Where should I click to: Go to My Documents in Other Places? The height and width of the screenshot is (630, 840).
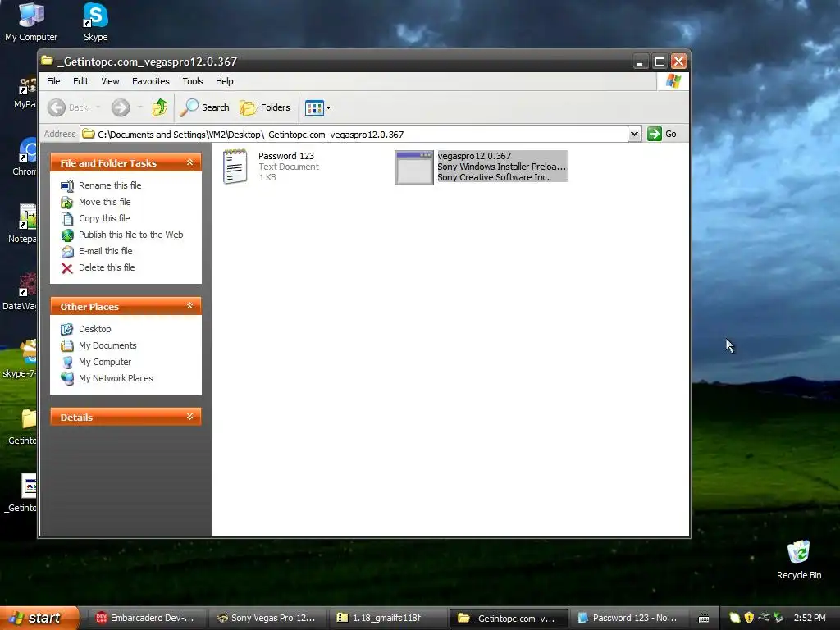coord(107,345)
